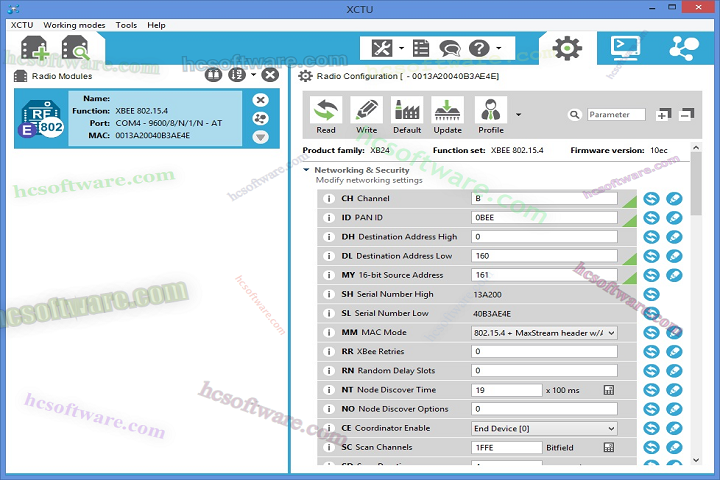This screenshot has height=480, width=720.
Task: Click the DH Destination Address High info icon
Action: coord(328,237)
